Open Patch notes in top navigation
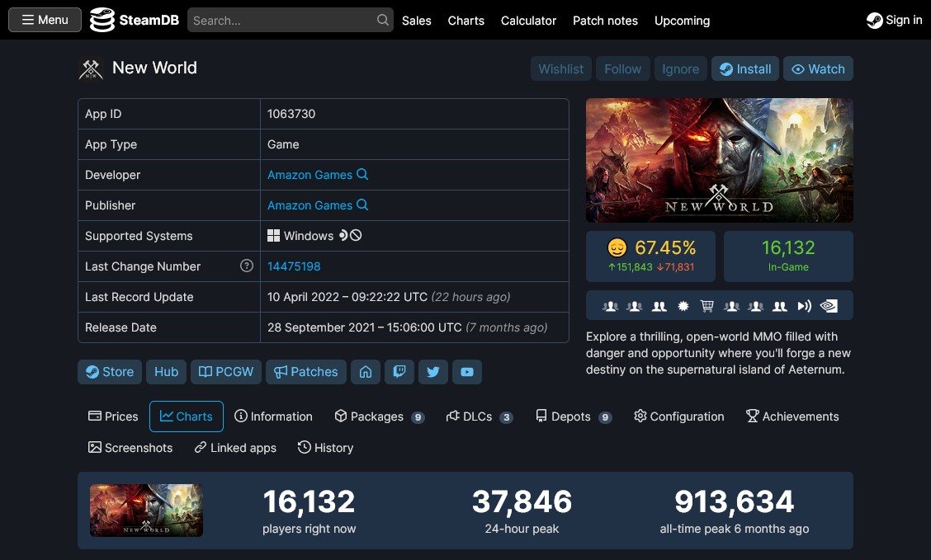931x560 pixels. (605, 20)
